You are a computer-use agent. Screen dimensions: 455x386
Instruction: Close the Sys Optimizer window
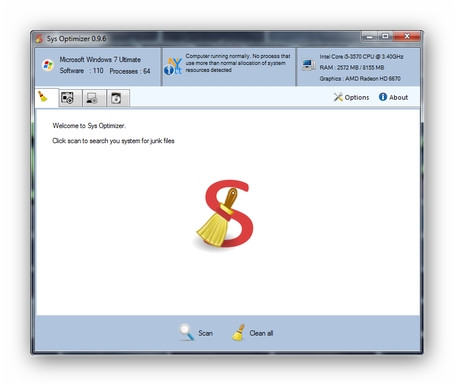coord(407,36)
